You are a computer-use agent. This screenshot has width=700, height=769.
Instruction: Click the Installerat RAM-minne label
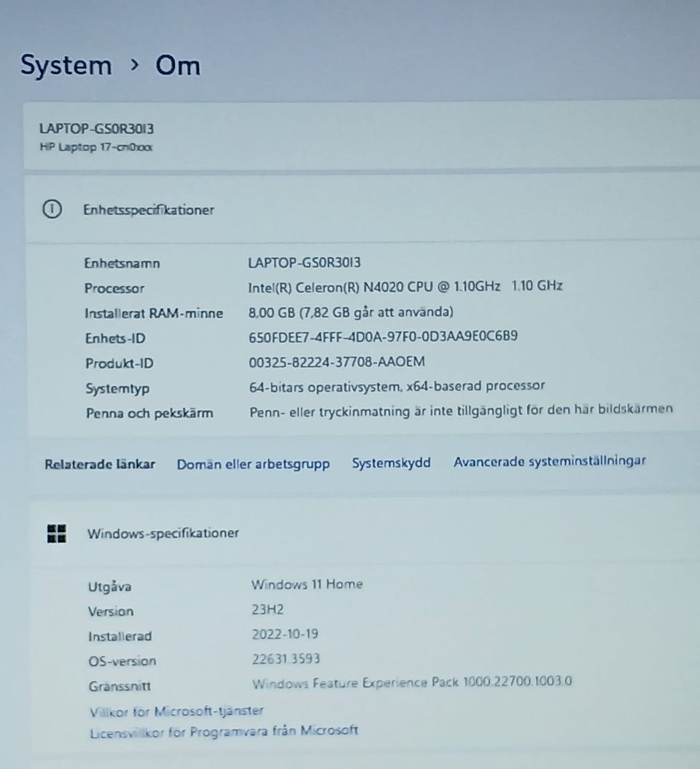tap(153, 314)
